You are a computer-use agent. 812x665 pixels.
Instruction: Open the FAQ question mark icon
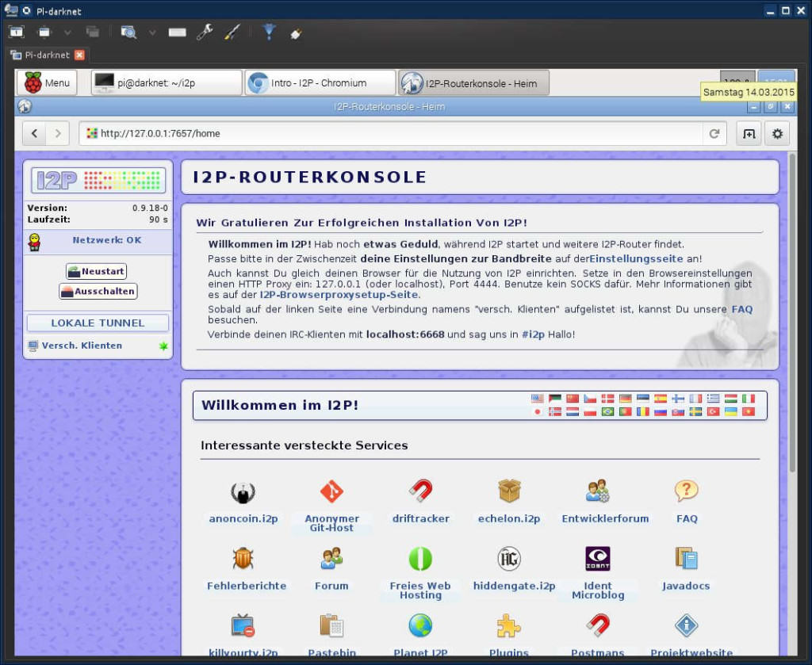click(685, 491)
